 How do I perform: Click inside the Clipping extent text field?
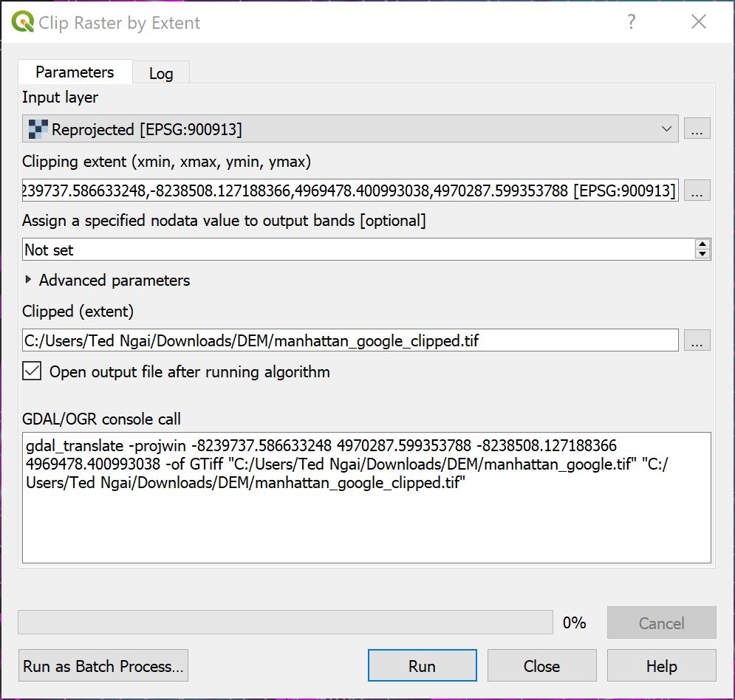coord(347,191)
